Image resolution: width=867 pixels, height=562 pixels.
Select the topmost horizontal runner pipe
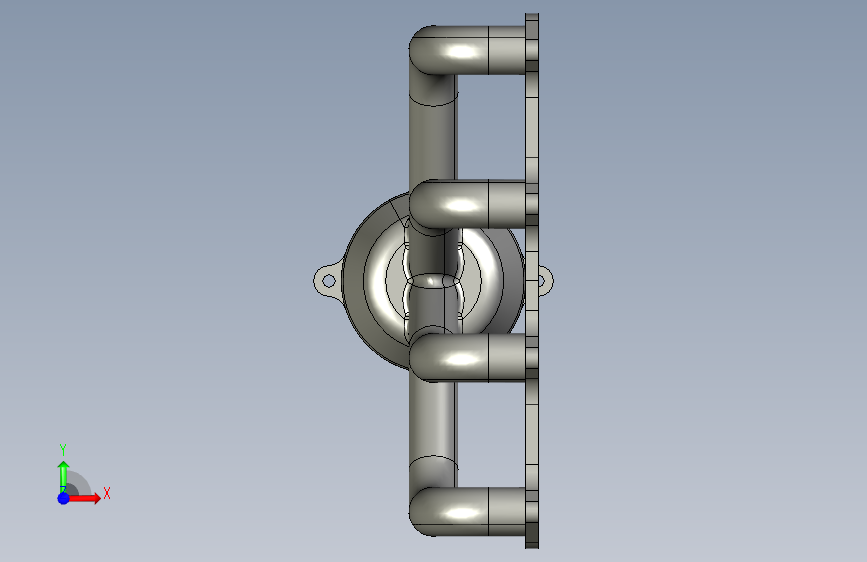click(467, 50)
